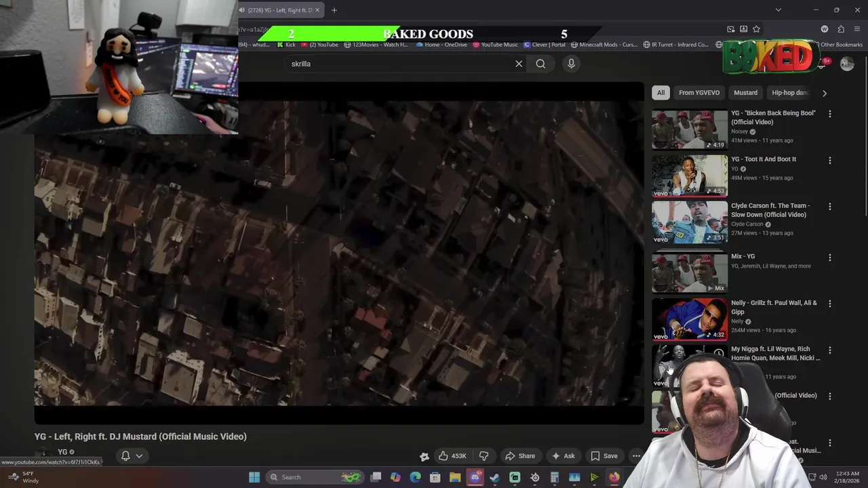Click the sparkle icon left of like
This screenshot has width=868, height=488.
(x=424, y=456)
